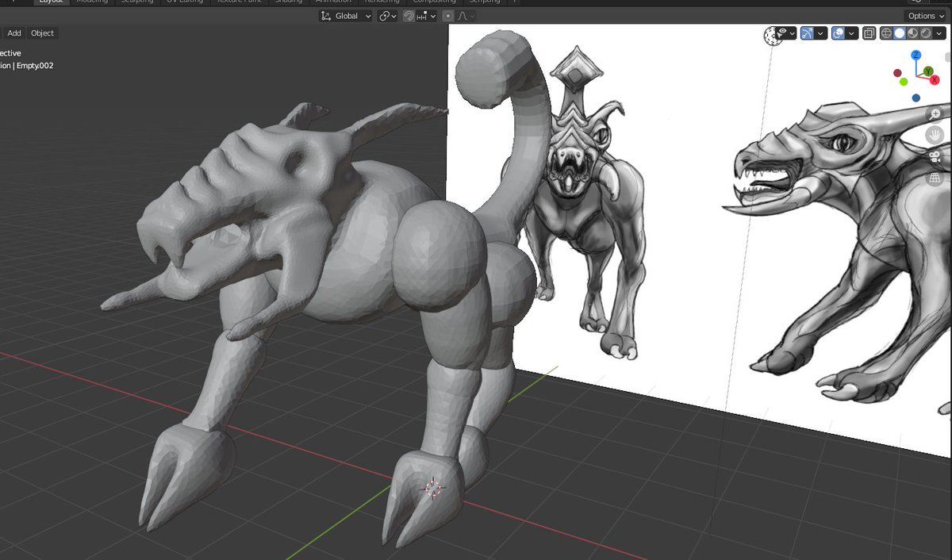Image resolution: width=952 pixels, height=560 pixels.
Task: Toggle perspective/orthographic projection icon
Action: [934, 178]
